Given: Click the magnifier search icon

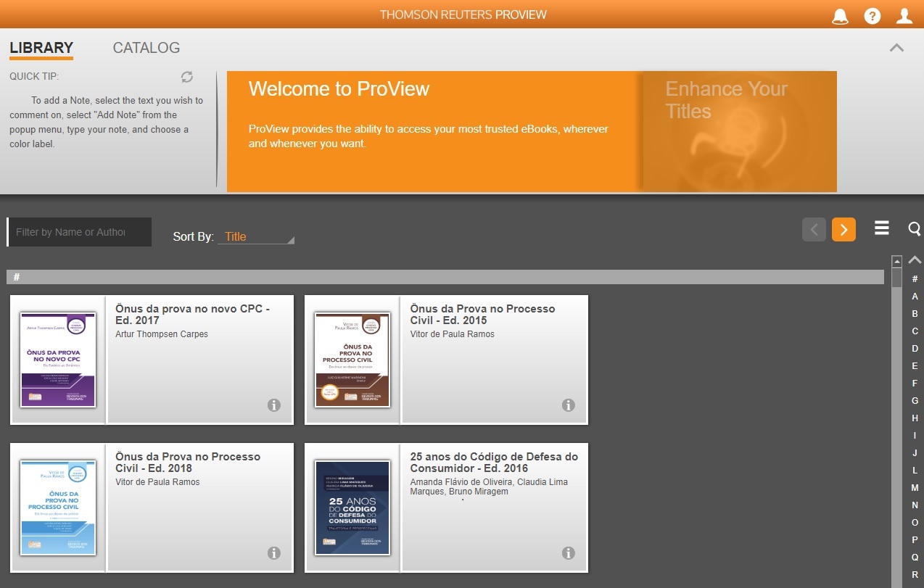Looking at the screenshot, I should 914,229.
